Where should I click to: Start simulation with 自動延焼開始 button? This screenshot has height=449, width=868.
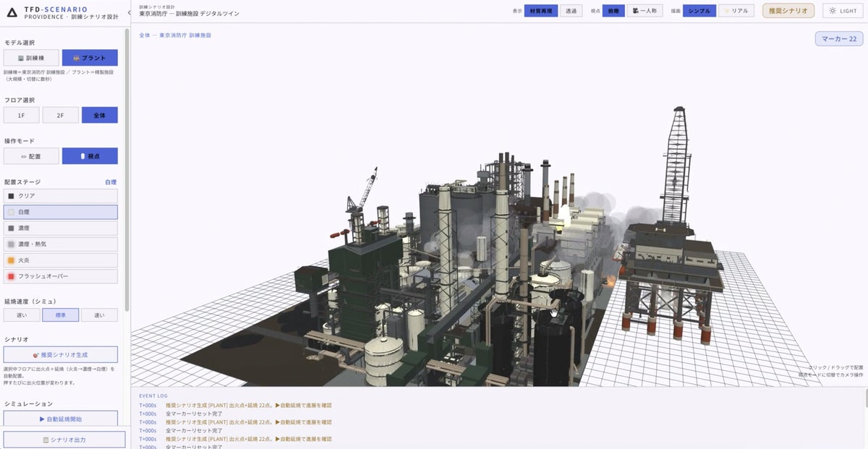[61, 419]
